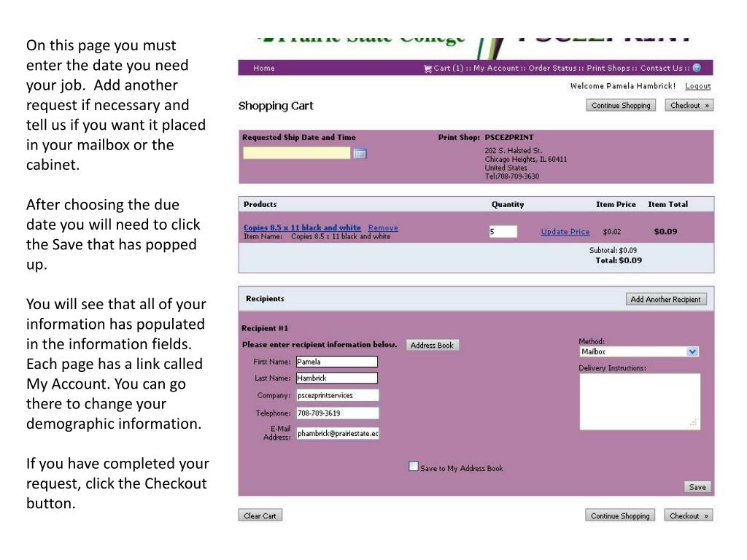The image size is (747, 560).
Task: Click the Total: $0.09 text
Action: 619,260
